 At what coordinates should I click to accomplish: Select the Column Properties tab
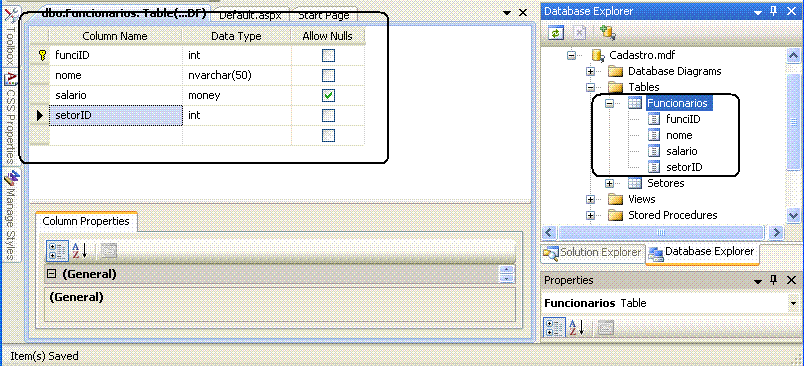(86, 221)
